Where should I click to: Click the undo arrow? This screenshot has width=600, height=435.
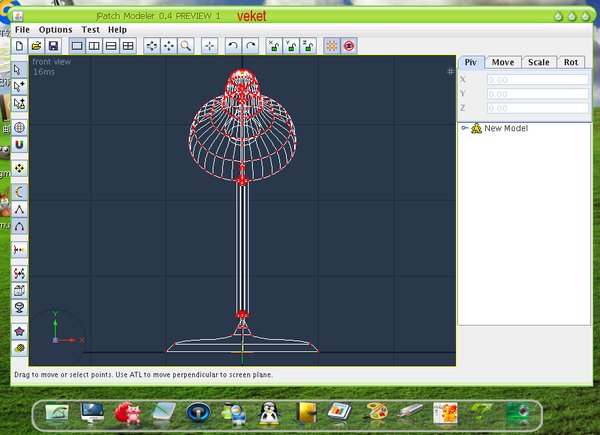click(233, 46)
